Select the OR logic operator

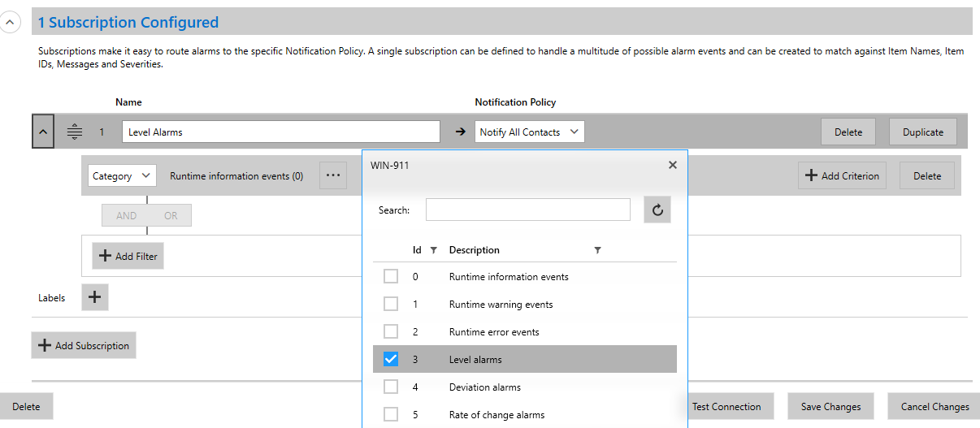click(171, 215)
